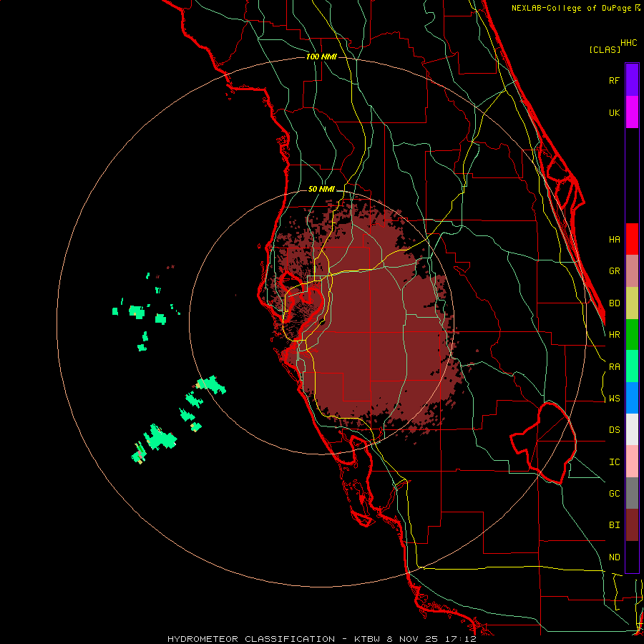The image size is (644, 644).
Task: Click the RF purple legend swatch
Action: coord(632,80)
